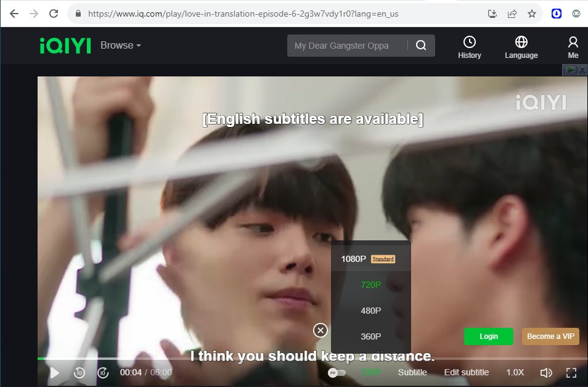Click the green ad play icon
Image resolution: width=588 pixels, height=387 pixels.
(570, 70)
